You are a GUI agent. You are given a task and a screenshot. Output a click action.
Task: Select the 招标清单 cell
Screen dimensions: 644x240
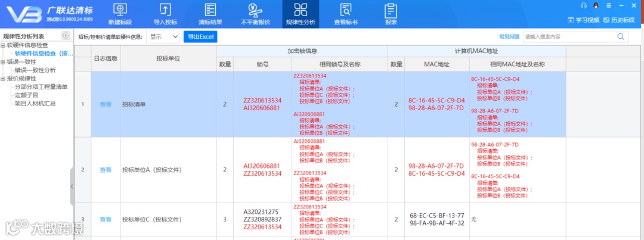(x=168, y=104)
